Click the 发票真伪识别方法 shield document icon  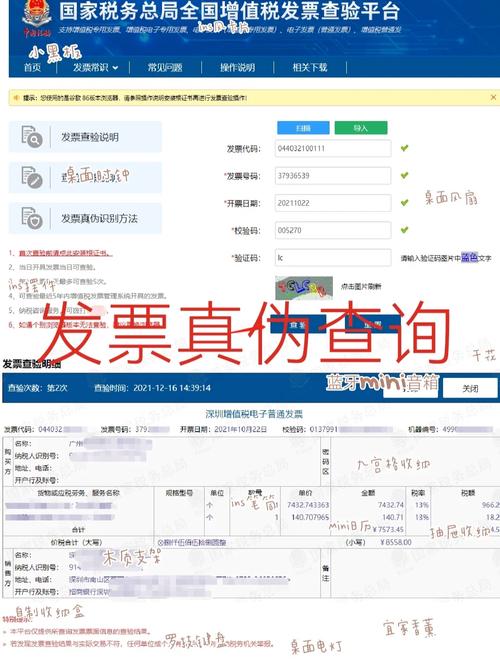point(31,218)
